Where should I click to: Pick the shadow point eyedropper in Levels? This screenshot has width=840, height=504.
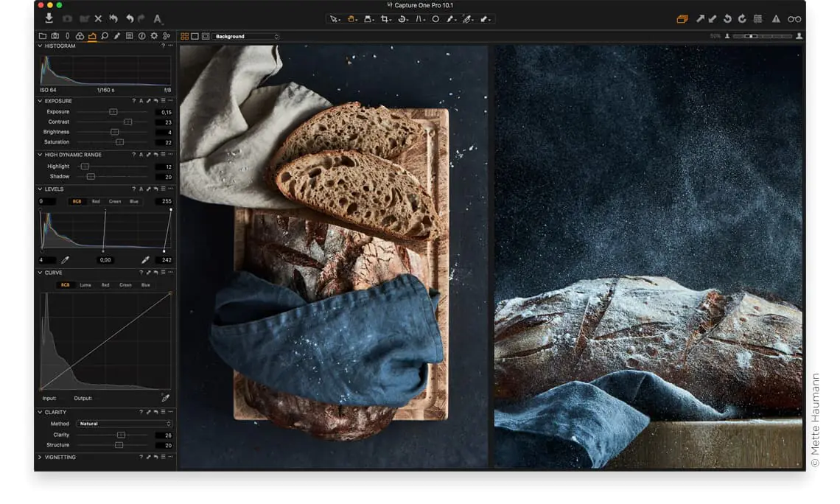65,260
